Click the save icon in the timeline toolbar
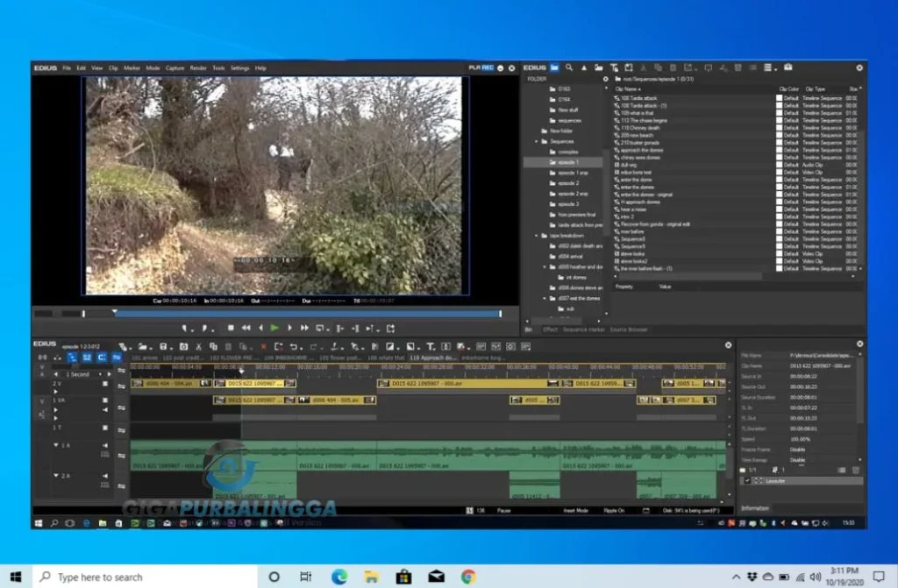Image resolution: width=898 pixels, height=588 pixels. (163, 346)
